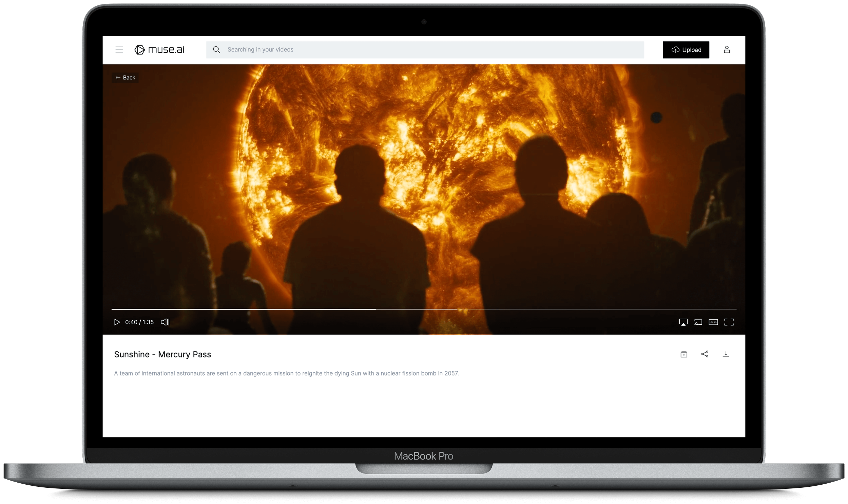
Task: Download the video
Action: click(726, 354)
